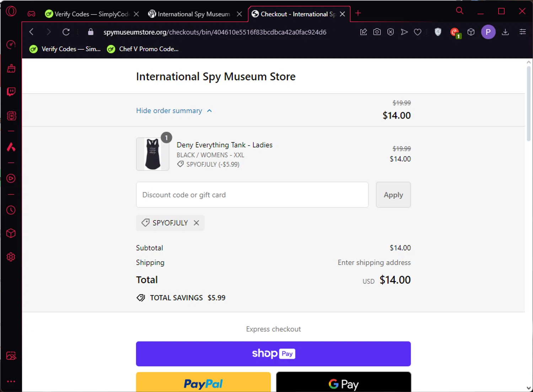The height and width of the screenshot is (392, 533).
Task: Open extensions cube in toolbar
Action: pos(471,32)
